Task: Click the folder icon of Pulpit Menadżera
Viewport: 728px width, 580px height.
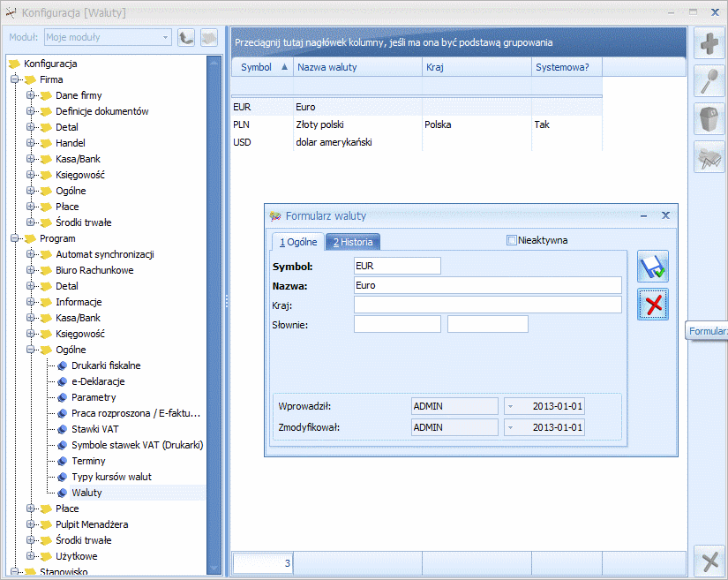Action: pos(46,524)
